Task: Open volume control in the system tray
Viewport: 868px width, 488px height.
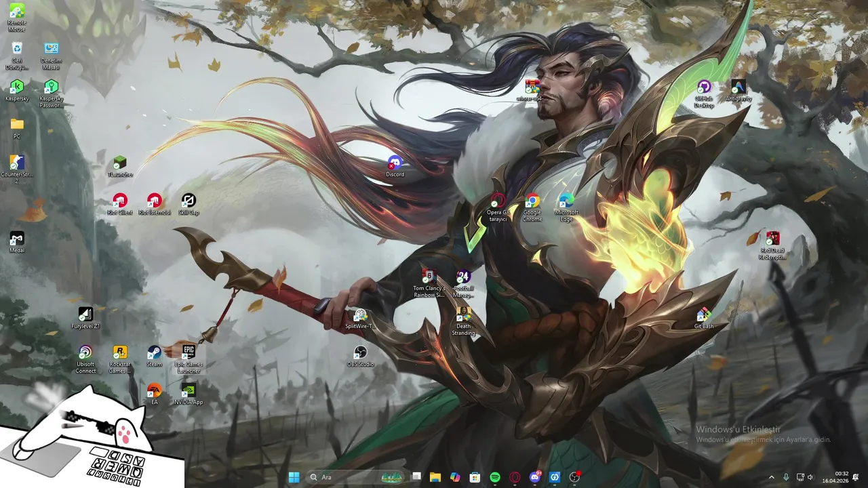Action: (810, 477)
